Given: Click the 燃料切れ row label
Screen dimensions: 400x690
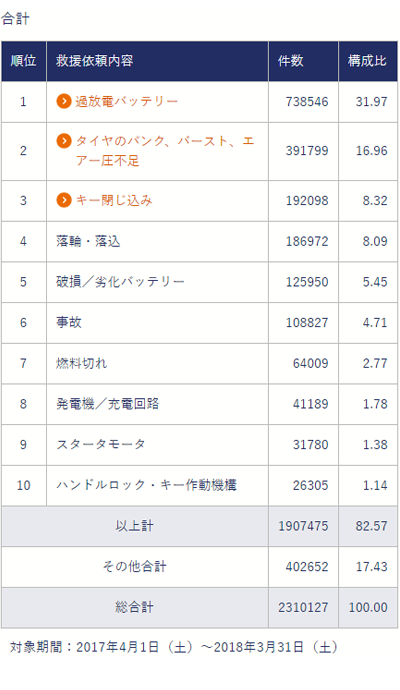Looking at the screenshot, I should (81, 363).
